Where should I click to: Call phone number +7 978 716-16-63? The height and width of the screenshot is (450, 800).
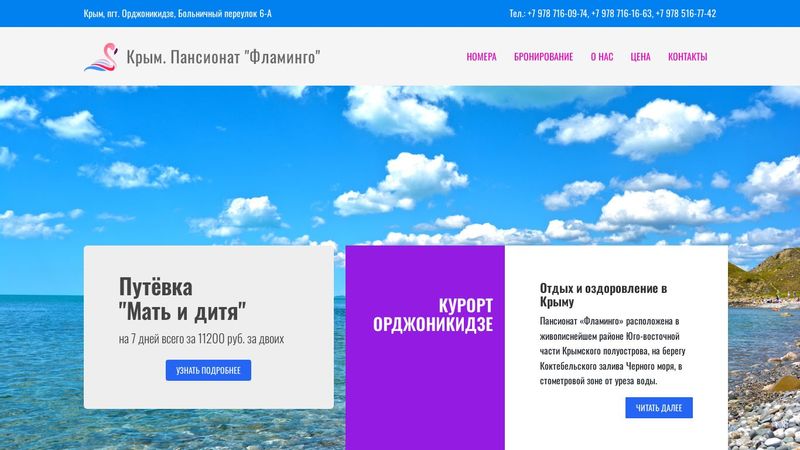coord(621,14)
